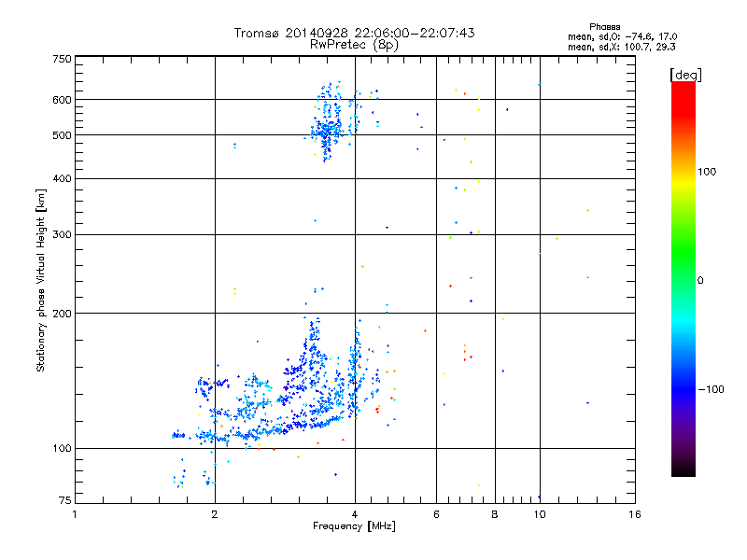Viewport: 747px width, 560px height.
Task: Click the x-axis tick label '8'
Action: [x=495, y=514]
